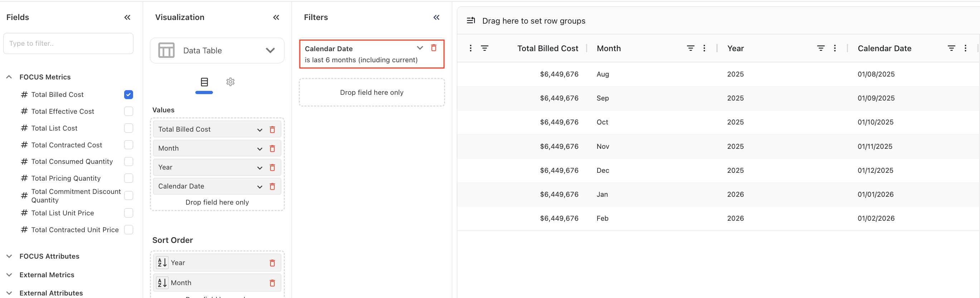Collapse the Fields panel

[x=127, y=18]
